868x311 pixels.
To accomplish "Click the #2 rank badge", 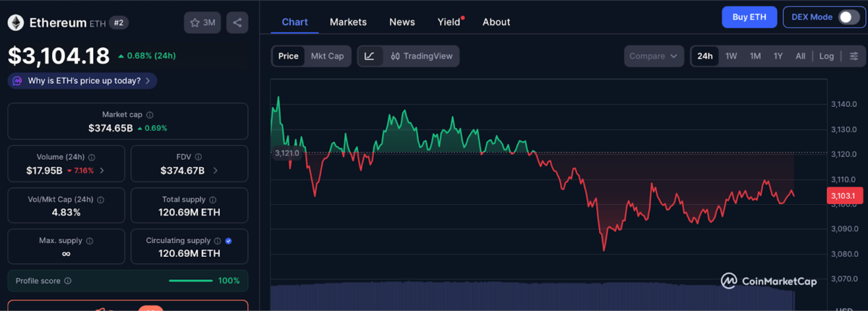I will click(x=119, y=23).
